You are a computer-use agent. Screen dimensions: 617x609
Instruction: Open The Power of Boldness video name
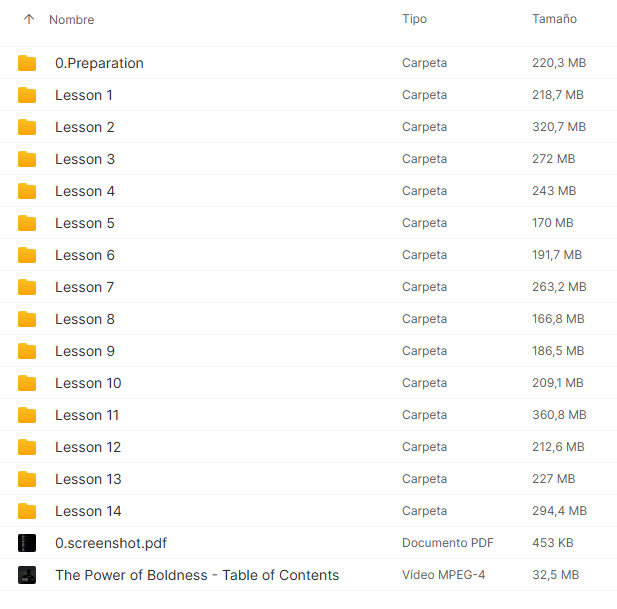(x=197, y=575)
